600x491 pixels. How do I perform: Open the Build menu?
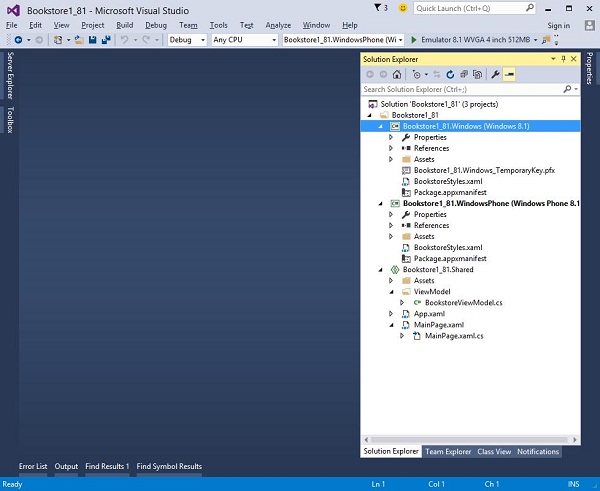pyautogui.click(x=124, y=24)
